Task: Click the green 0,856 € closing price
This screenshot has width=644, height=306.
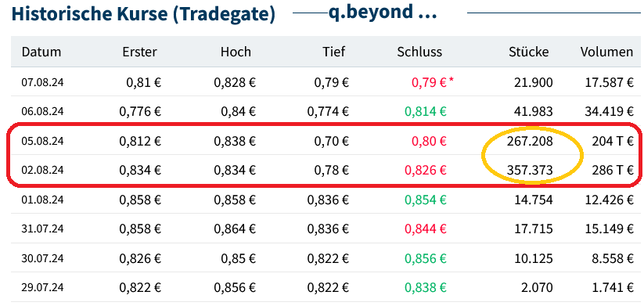Action: click(426, 258)
